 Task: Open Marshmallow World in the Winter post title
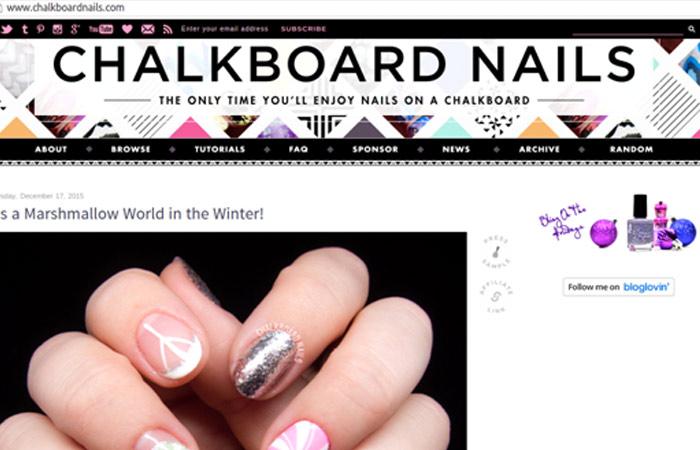(132, 213)
